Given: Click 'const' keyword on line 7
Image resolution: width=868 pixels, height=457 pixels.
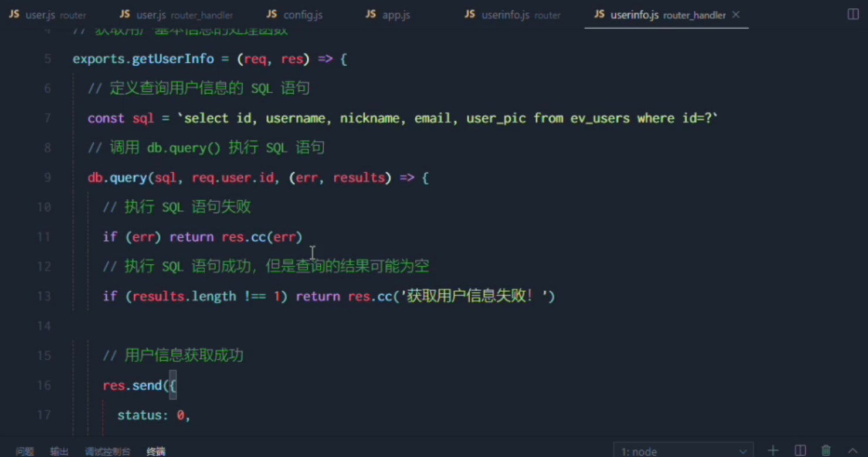Looking at the screenshot, I should [x=106, y=118].
